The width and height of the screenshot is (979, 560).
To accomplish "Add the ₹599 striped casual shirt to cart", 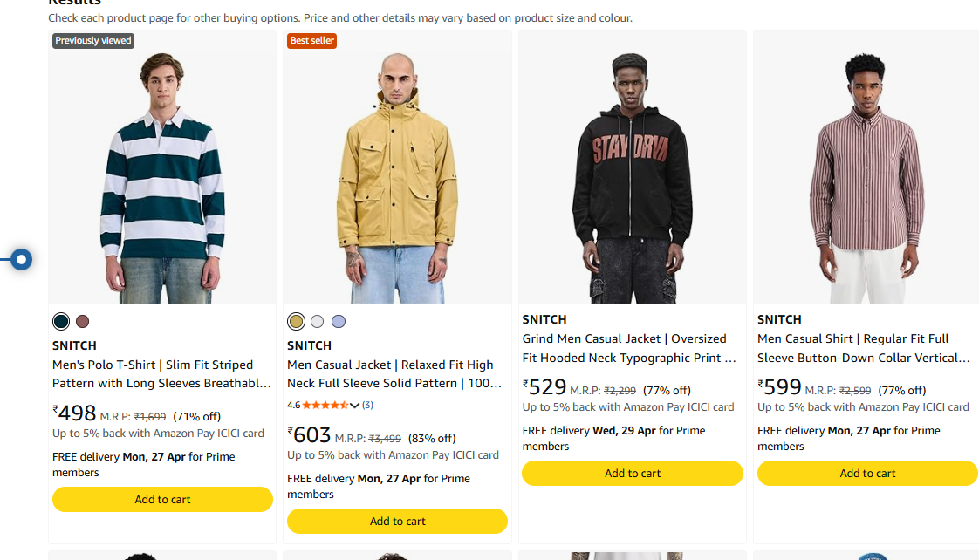I will click(x=867, y=474).
